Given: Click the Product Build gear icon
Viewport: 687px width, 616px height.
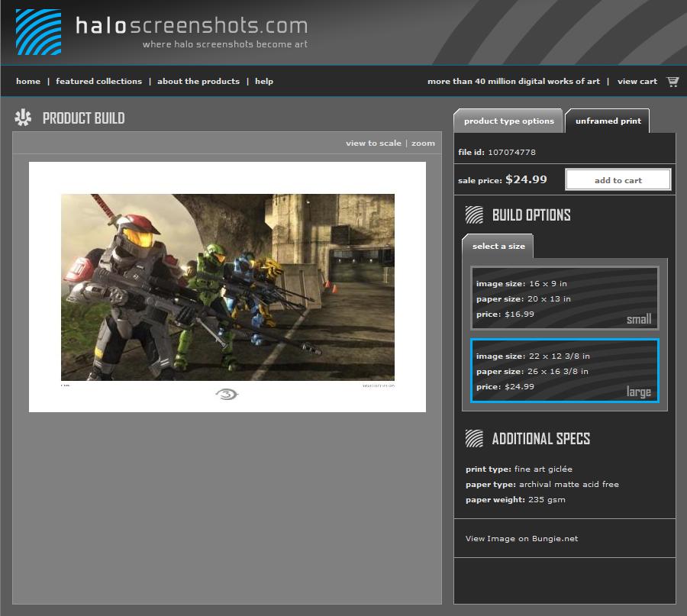Looking at the screenshot, I should pos(23,118).
